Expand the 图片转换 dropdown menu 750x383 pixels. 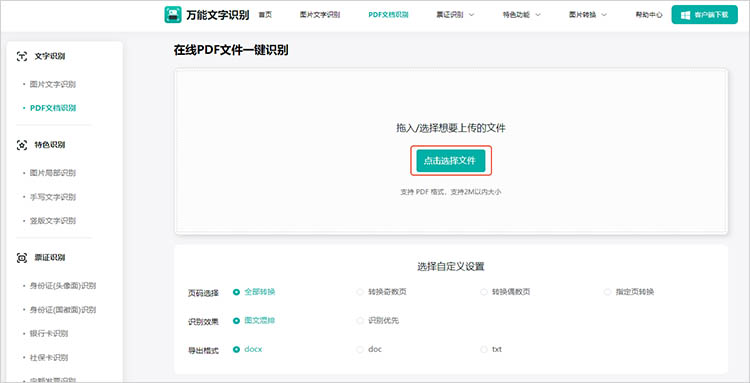click(588, 15)
